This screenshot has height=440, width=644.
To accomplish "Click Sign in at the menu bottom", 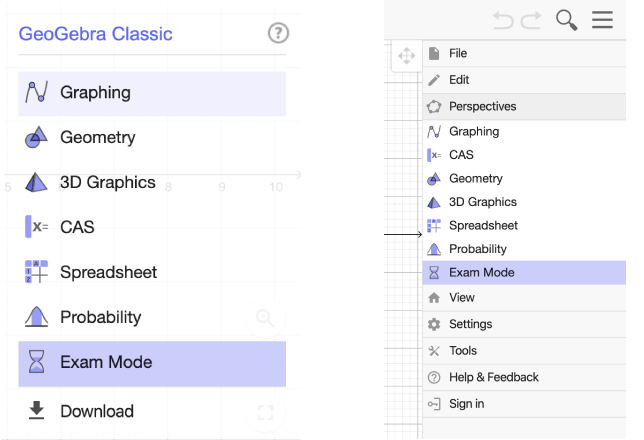I will 524,404.
